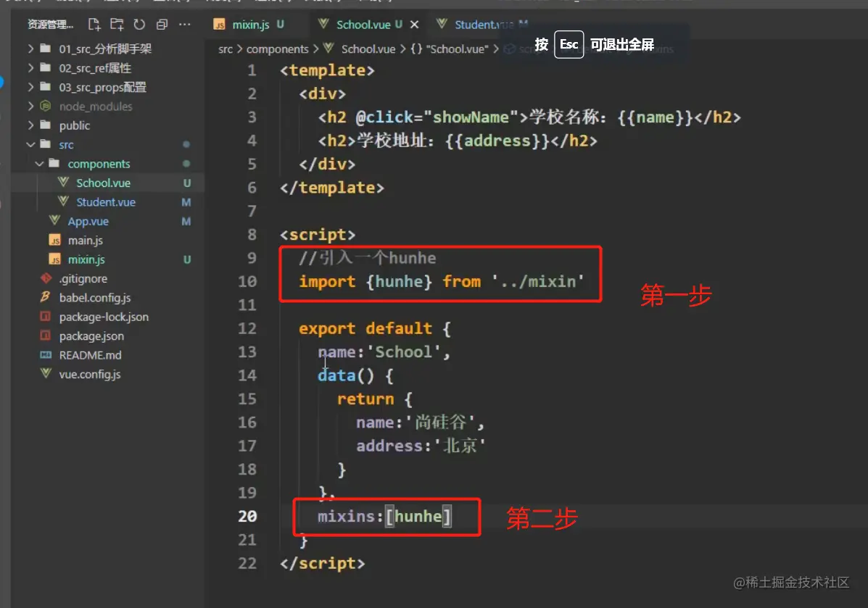The height and width of the screenshot is (608, 868).
Task: Click the Vue icon beside vue.config.js
Action: (46, 373)
